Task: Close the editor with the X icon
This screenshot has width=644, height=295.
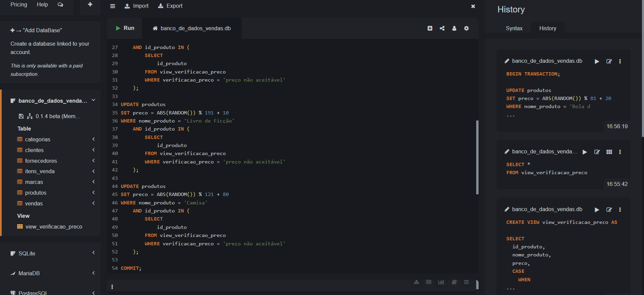Action: point(473,6)
